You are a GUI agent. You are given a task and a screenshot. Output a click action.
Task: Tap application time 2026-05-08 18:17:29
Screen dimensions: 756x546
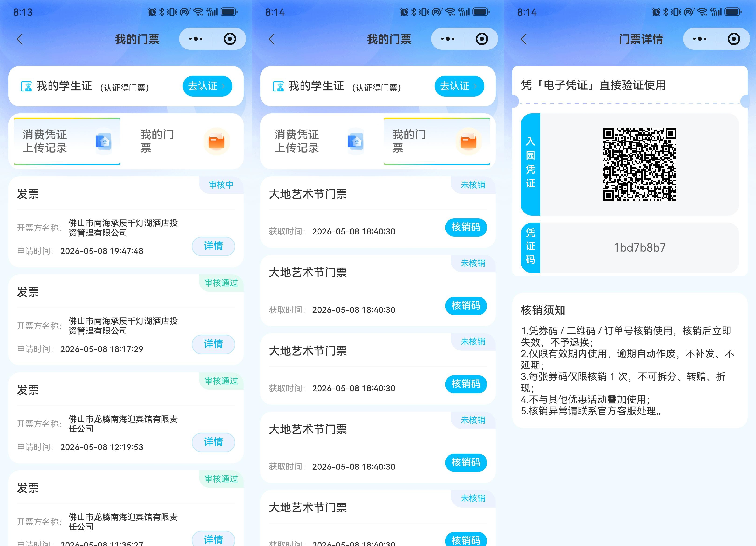pos(102,349)
